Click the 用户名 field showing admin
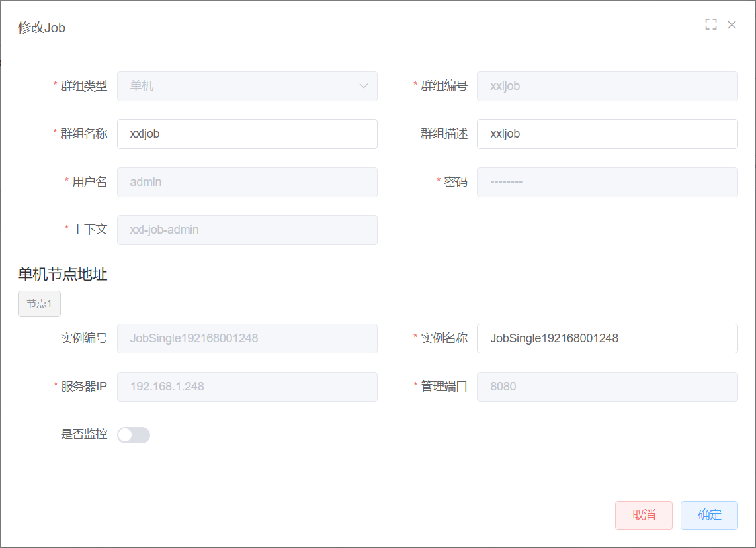The height and width of the screenshot is (548, 756). click(x=247, y=183)
